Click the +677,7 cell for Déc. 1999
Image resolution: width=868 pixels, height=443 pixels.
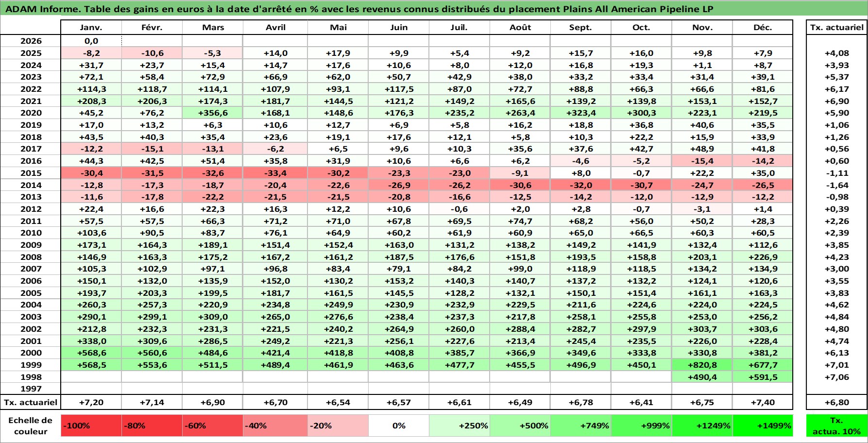coord(763,365)
